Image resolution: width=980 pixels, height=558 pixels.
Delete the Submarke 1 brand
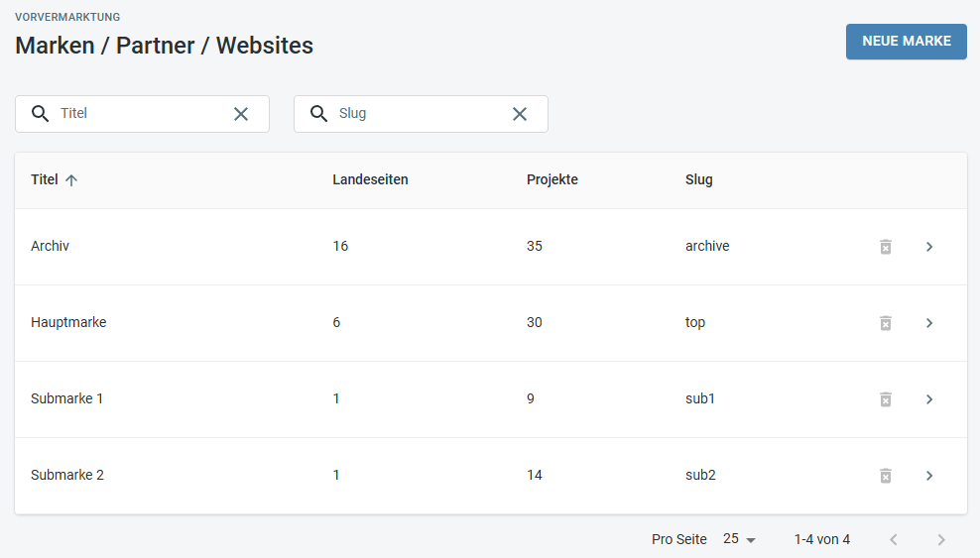(x=886, y=398)
